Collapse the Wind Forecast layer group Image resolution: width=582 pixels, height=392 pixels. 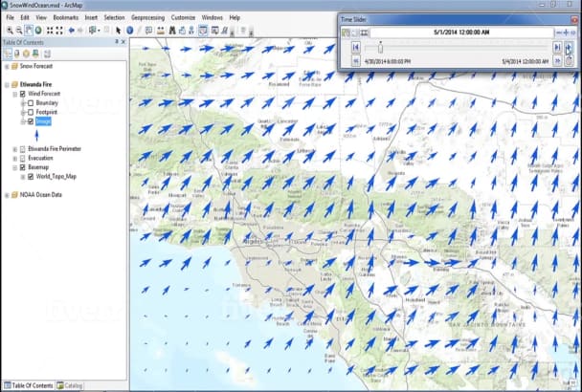[x=15, y=95]
